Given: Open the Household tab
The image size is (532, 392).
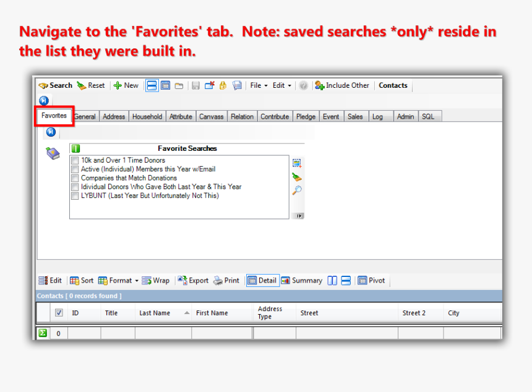Looking at the screenshot, I should 147,117.
